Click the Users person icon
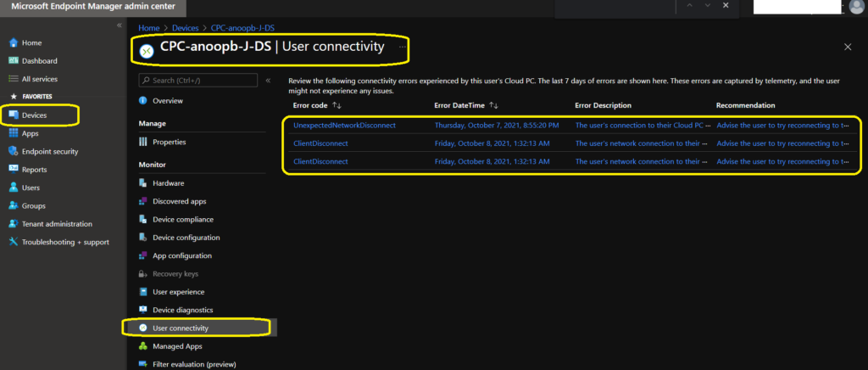Screen dimensions: 868x370 point(14,188)
